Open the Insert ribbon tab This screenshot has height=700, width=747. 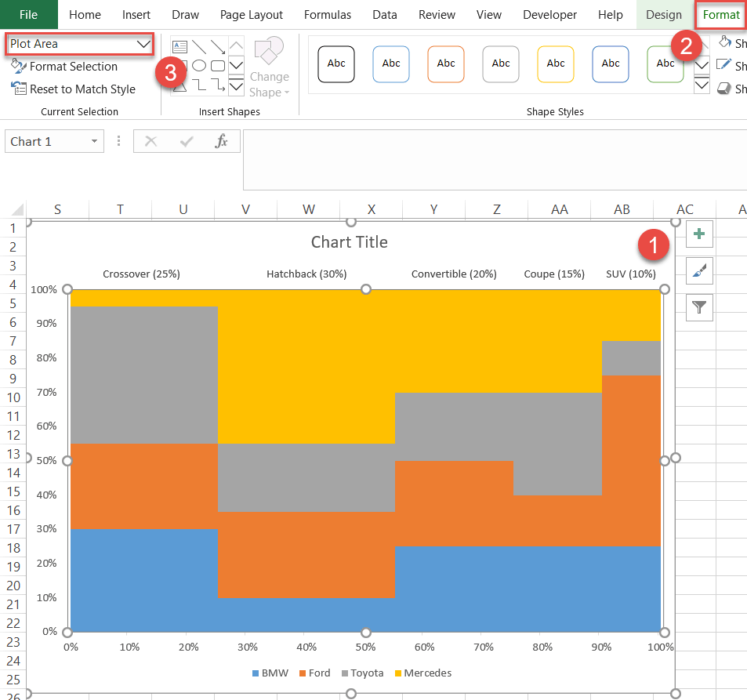click(136, 15)
